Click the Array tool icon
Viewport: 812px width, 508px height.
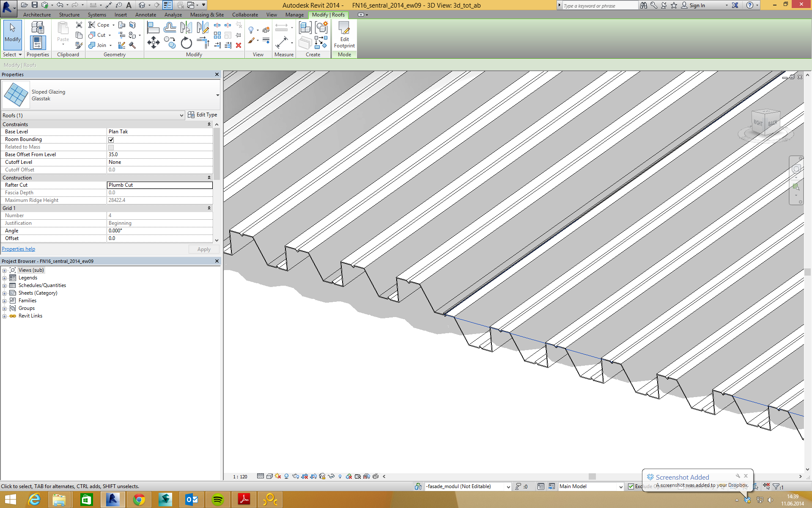pyautogui.click(x=217, y=35)
